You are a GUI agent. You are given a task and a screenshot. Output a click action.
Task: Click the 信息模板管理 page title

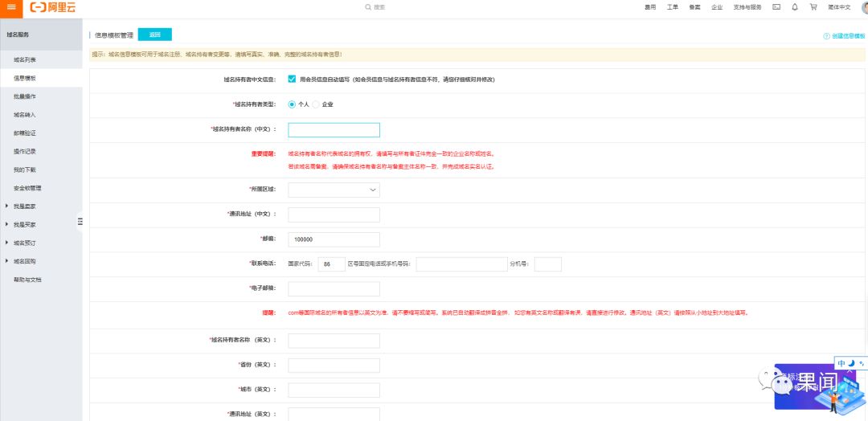click(114, 35)
